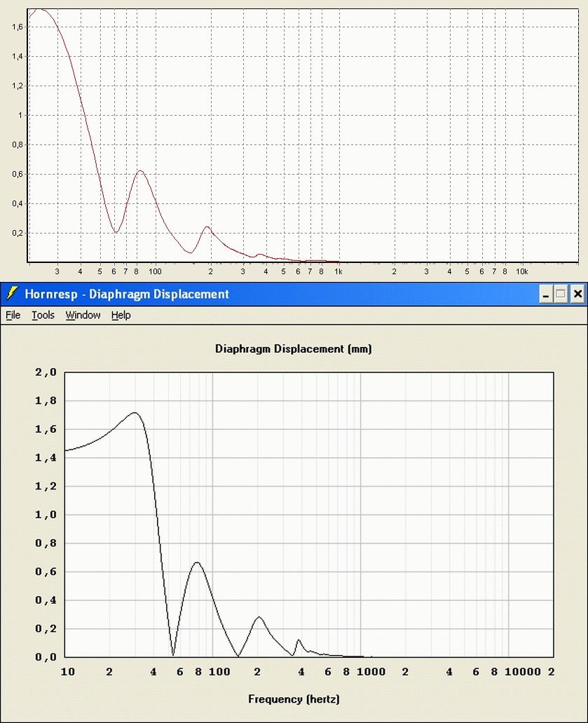The height and width of the screenshot is (723, 588).
Task: Click the 100 frequency label on Hornresp axis
Action: coord(219,672)
